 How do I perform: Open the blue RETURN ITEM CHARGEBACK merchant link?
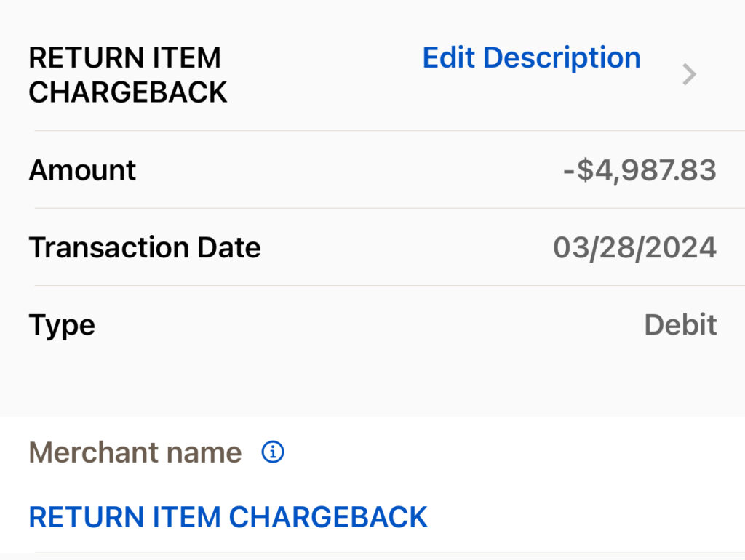click(x=228, y=517)
